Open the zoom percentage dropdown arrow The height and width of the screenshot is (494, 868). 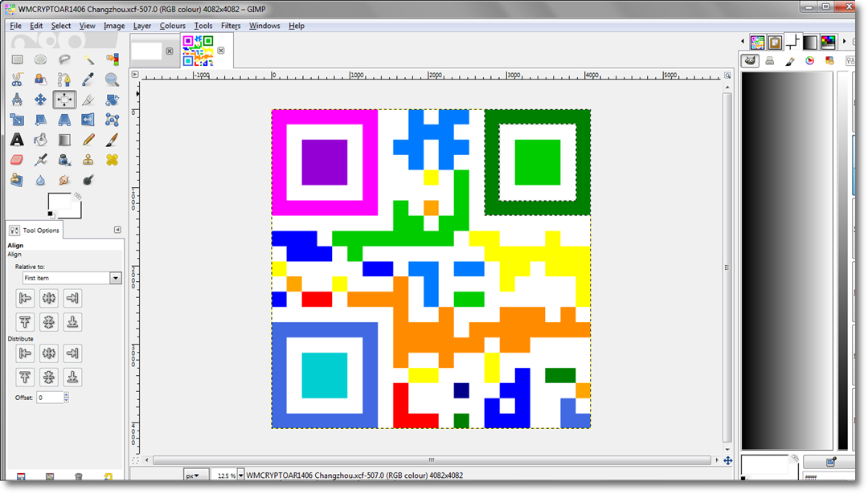click(241, 476)
